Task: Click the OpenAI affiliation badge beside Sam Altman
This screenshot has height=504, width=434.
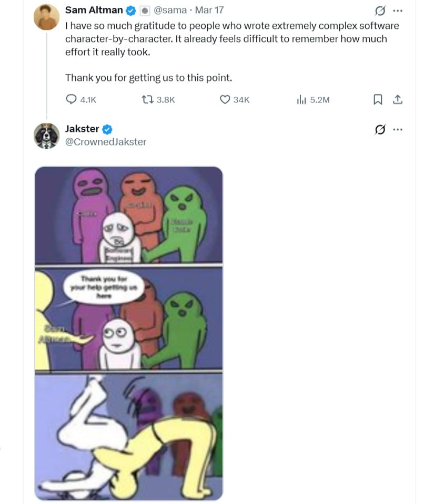Action: [146, 10]
